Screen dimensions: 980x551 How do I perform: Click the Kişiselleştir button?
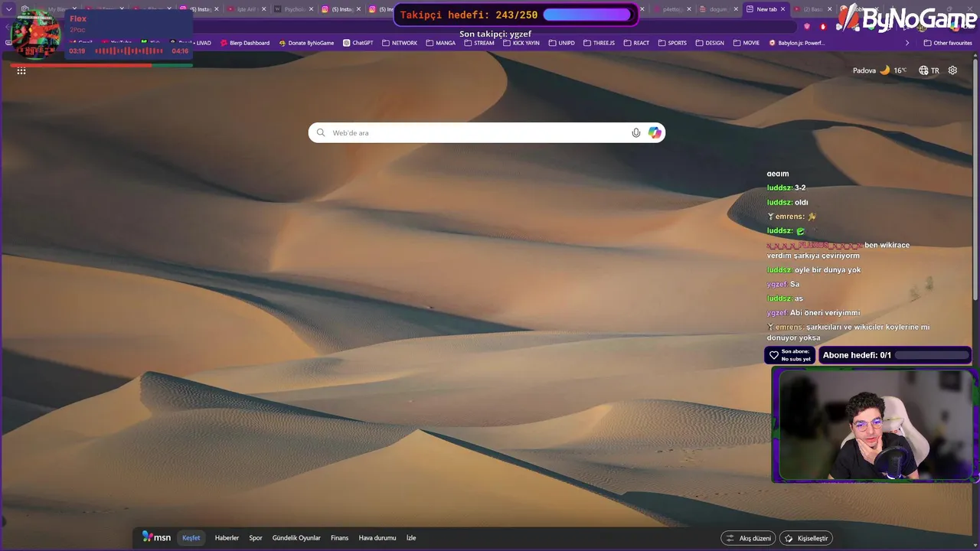tap(805, 538)
